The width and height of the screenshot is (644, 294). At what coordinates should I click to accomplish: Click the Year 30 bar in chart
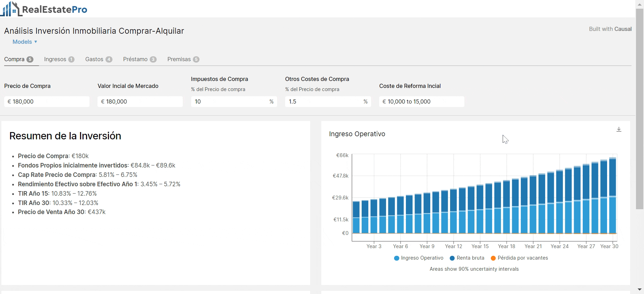pos(613,195)
